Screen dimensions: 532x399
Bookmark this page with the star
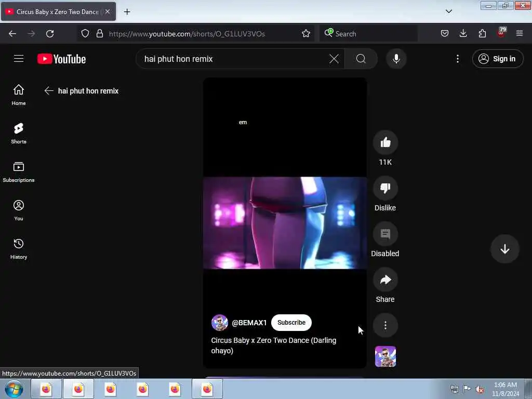(305, 33)
